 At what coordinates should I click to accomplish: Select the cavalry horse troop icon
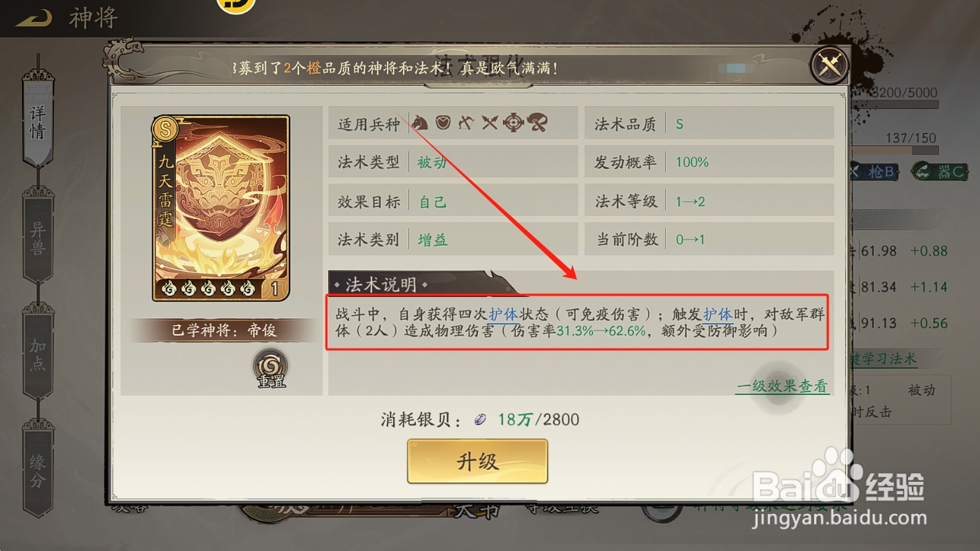coord(420,122)
